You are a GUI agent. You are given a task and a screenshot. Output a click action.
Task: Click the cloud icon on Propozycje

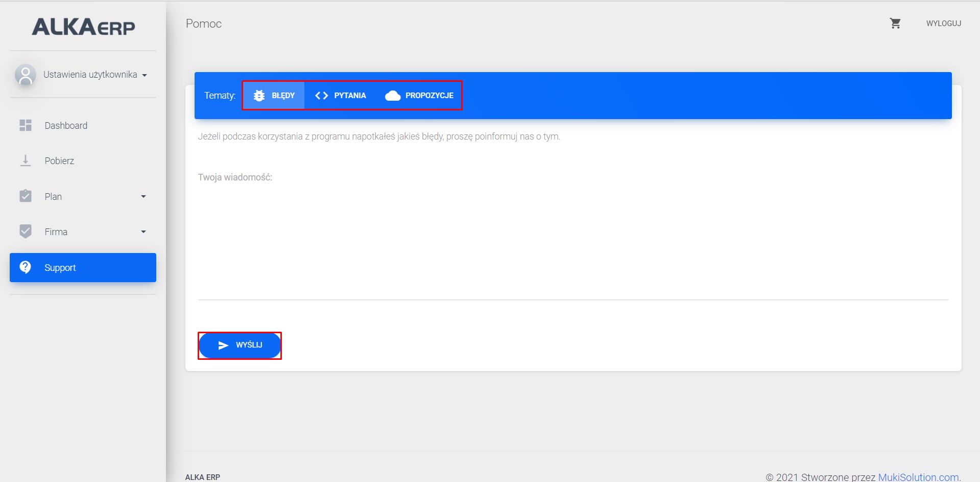392,96
